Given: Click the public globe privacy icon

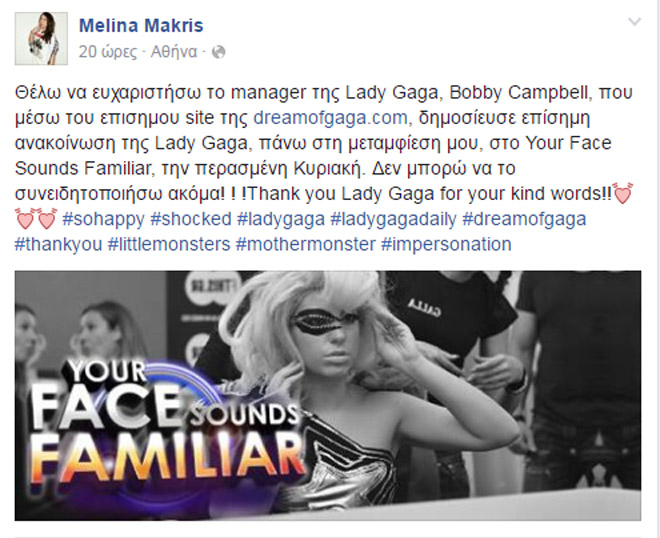Looking at the screenshot, I should click(x=218, y=52).
